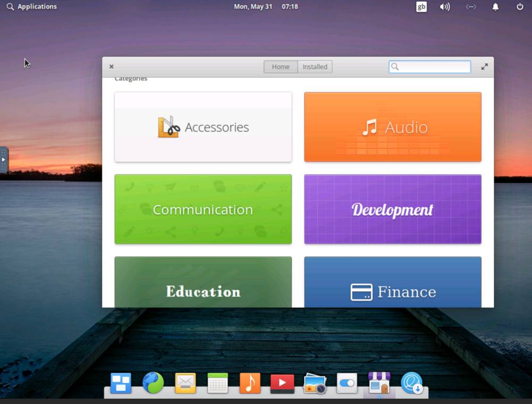Image resolution: width=532 pixels, height=404 pixels.
Task: Show notifications via the bell icon
Action: (x=495, y=7)
